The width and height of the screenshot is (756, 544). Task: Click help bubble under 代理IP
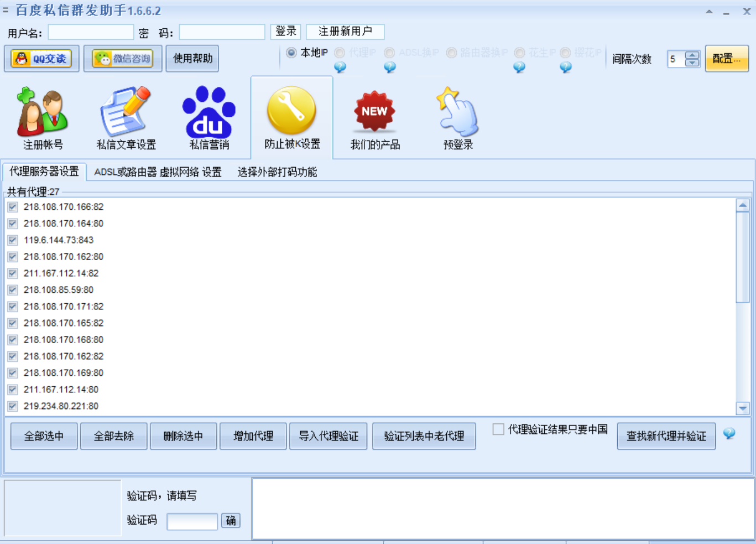tap(340, 68)
